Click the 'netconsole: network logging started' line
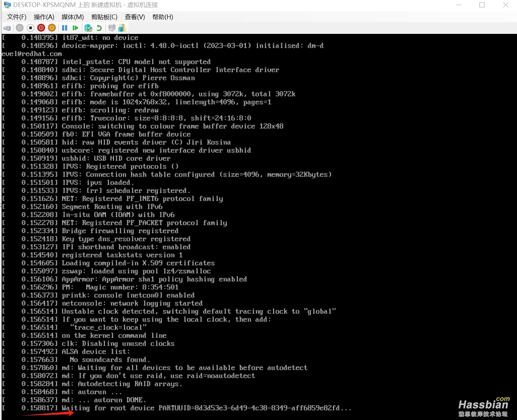Screen dimensions: 517x420 pos(102,304)
